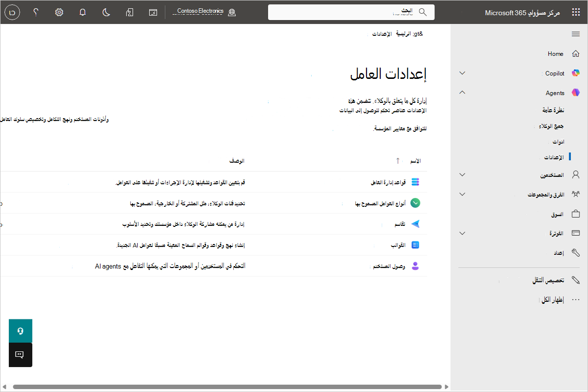This screenshot has width=588, height=392.
Task: Click the horizontal scrollbar at bottom
Action: [228, 387]
